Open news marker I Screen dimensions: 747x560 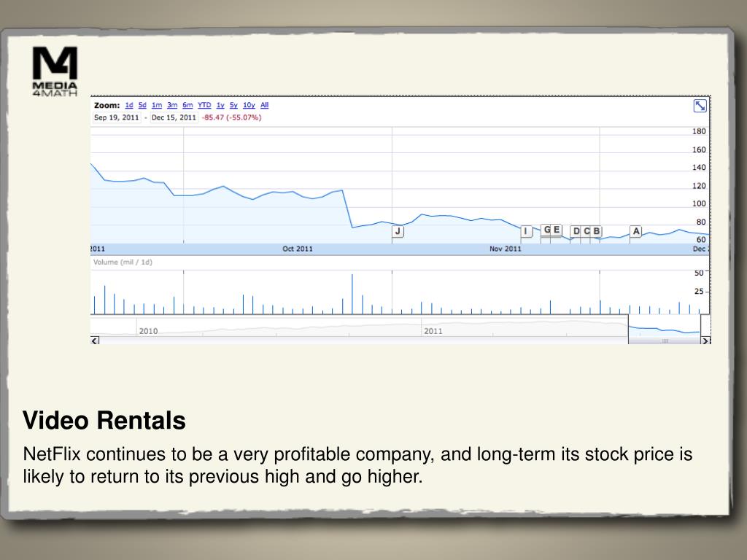526,231
